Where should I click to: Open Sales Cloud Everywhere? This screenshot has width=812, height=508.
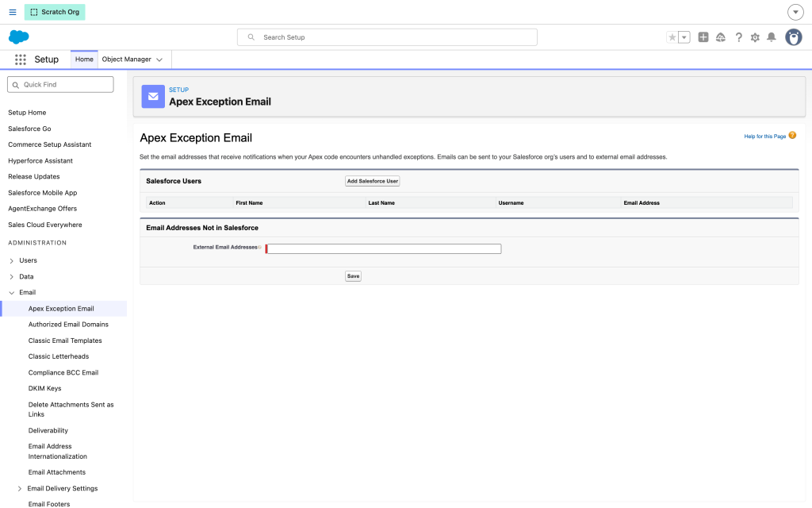click(x=45, y=225)
